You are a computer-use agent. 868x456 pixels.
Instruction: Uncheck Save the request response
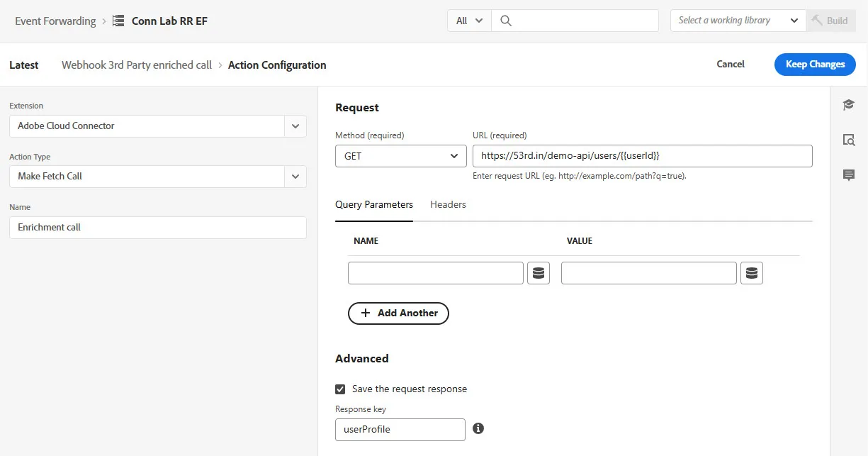coord(341,389)
